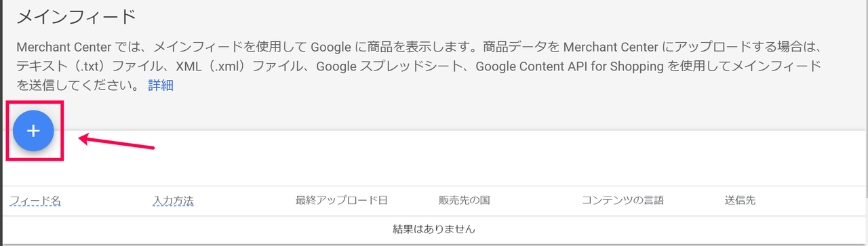Select the 送信先 column header
868x246 pixels.
pos(740,201)
